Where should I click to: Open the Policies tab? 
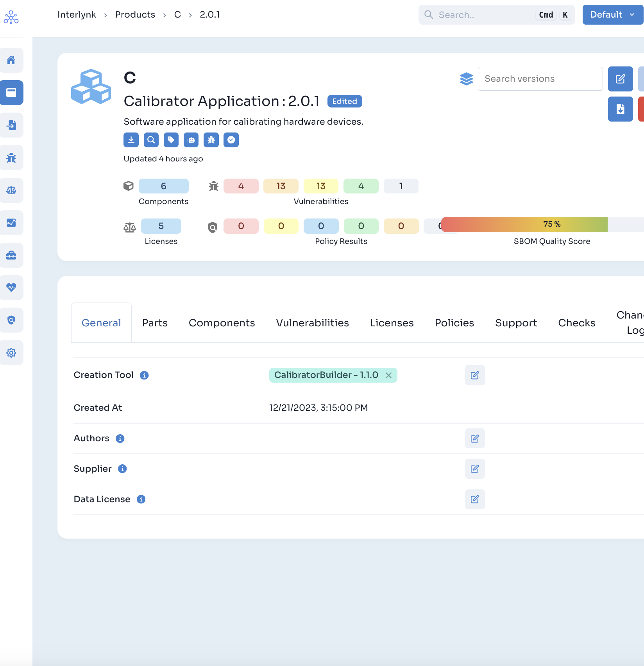[454, 323]
